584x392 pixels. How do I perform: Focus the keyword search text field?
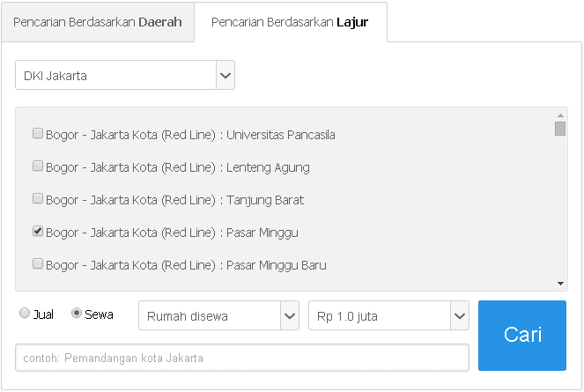click(242, 358)
